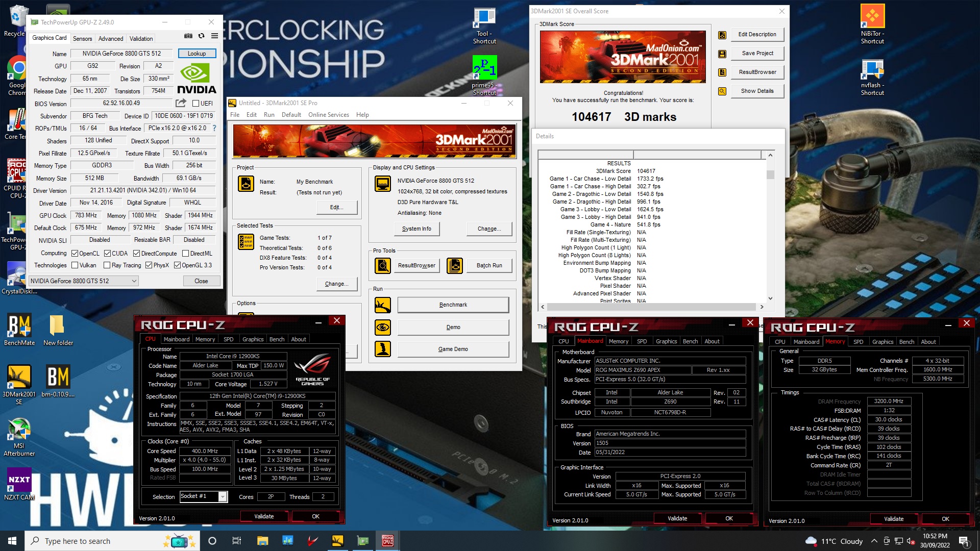Click Validate in the left CPU-Z window
Screen dimensions: 980x551
point(264,516)
